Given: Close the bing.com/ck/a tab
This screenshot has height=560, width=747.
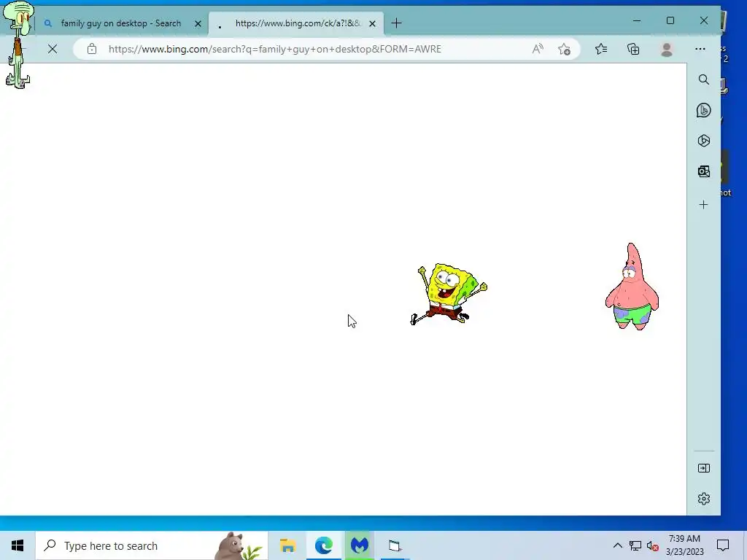Looking at the screenshot, I should 373,23.
